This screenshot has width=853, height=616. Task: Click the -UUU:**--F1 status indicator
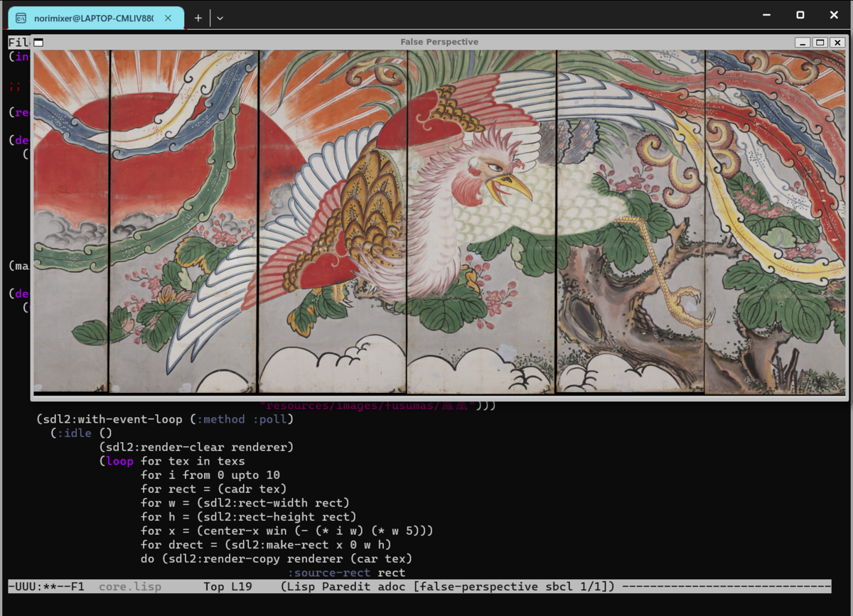(x=46, y=587)
